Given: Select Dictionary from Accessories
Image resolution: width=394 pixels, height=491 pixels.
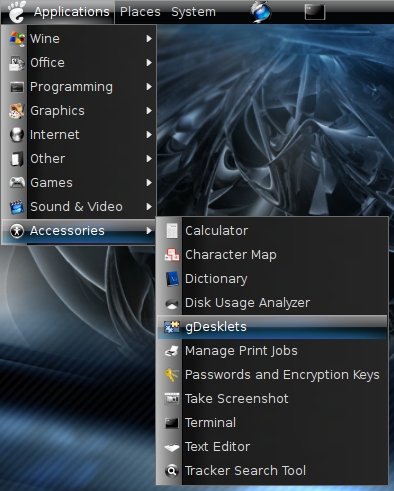Looking at the screenshot, I should [x=272, y=279].
